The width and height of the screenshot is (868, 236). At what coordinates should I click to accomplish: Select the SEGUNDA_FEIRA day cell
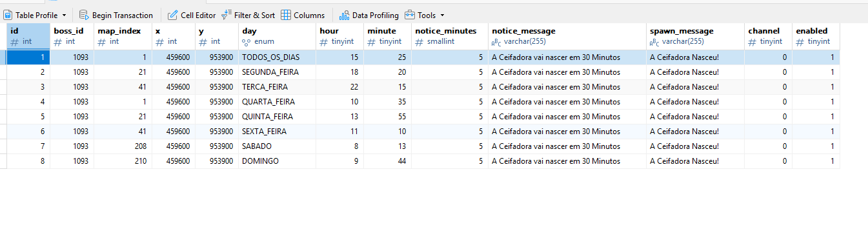tap(277, 72)
